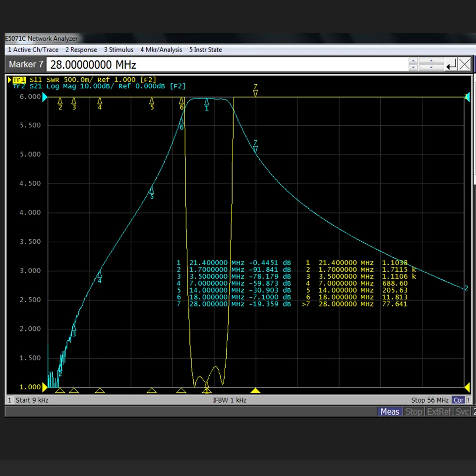Click the yellow marker 2 below the graph top line
The image size is (476, 476).
pos(60,104)
